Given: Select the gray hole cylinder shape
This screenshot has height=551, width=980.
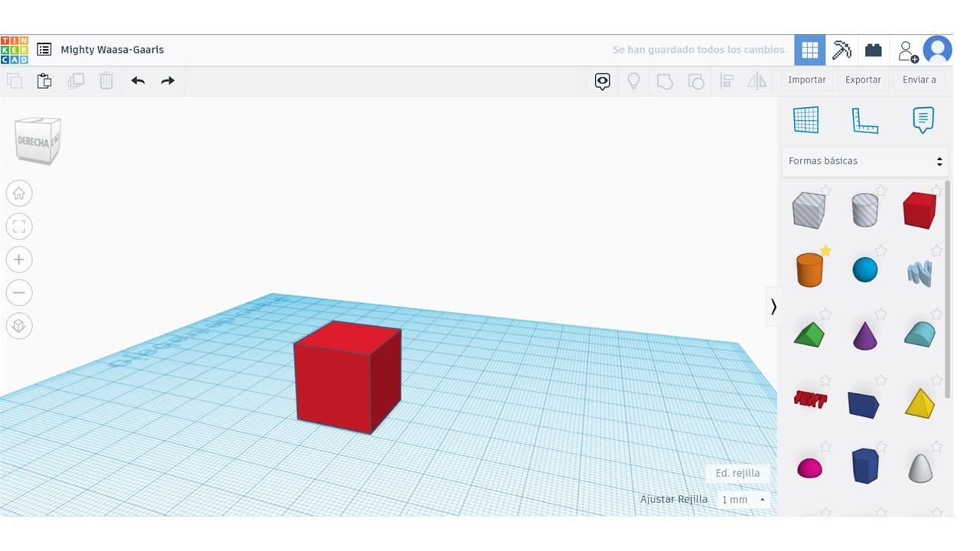Looking at the screenshot, I should [x=864, y=210].
